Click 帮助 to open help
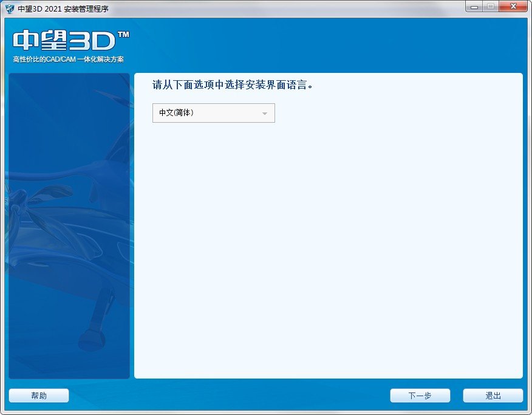The image size is (532, 415). (38, 395)
